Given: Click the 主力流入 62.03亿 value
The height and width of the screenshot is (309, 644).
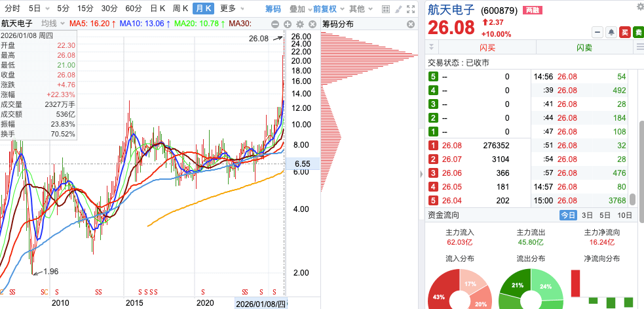Looking at the screenshot, I should coord(460,242).
